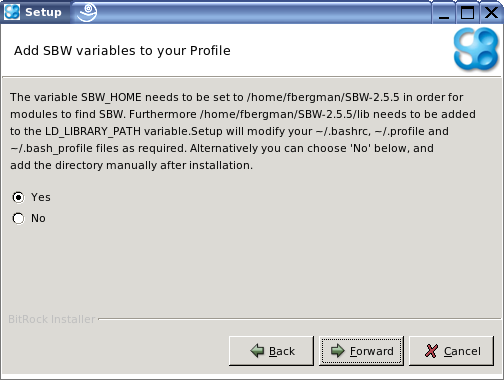Select the Yes radio button
This screenshot has height=380, width=504.
18,197
